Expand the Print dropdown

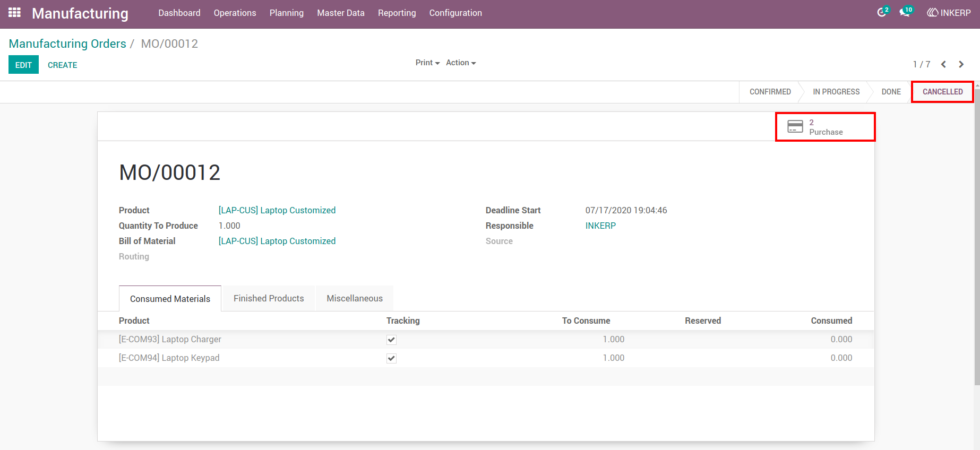coord(427,63)
